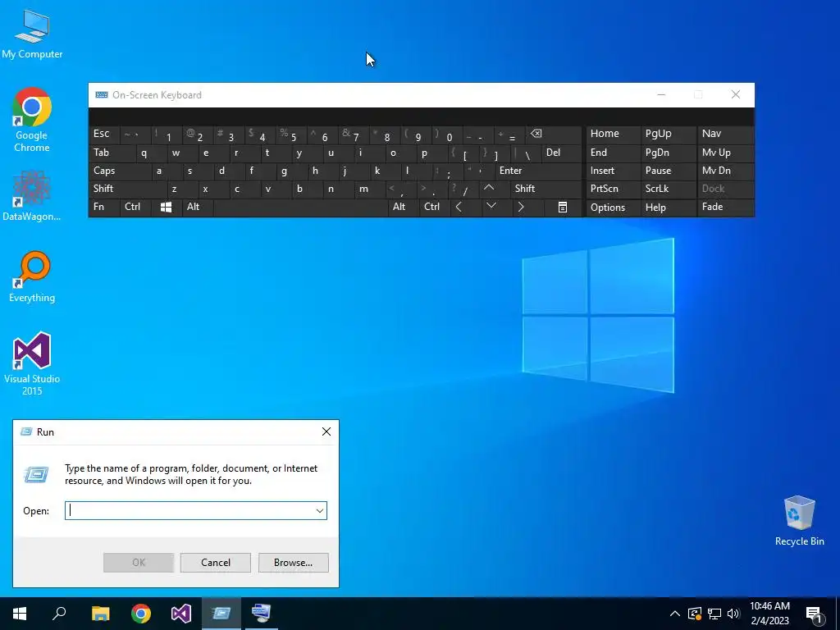
Task: Toggle the right Alt key
Action: click(x=404, y=207)
